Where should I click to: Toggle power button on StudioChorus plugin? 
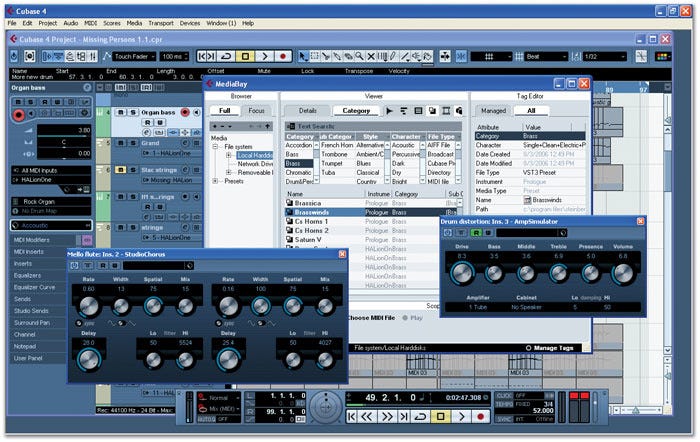[x=74, y=266]
